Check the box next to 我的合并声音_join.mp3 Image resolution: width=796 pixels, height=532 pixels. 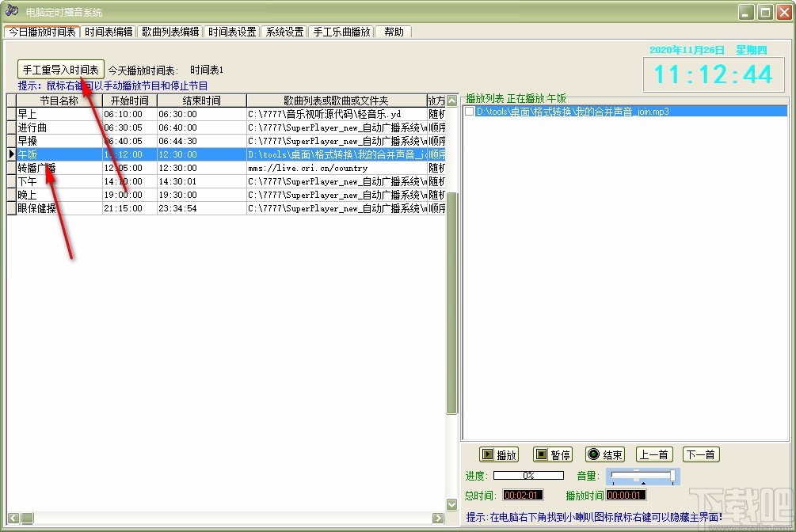(470, 112)
